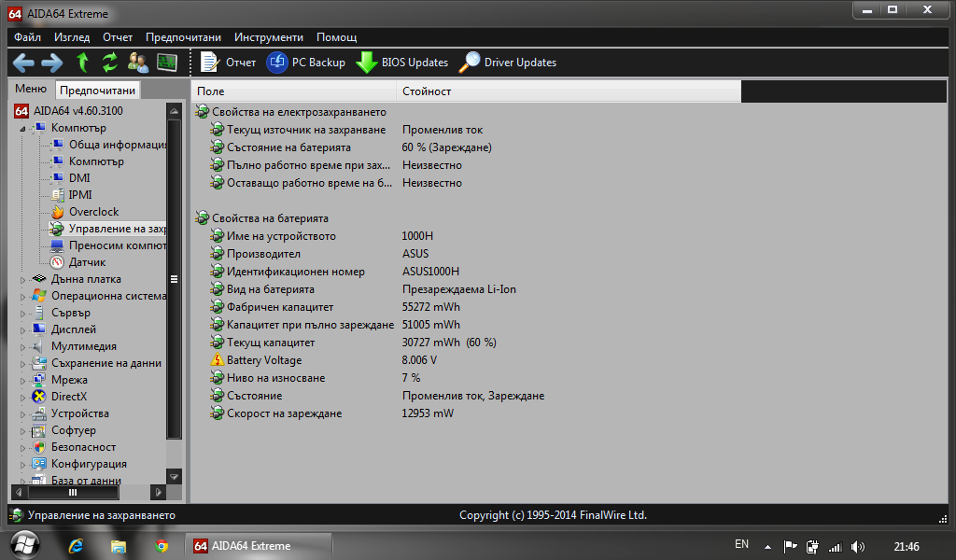The image size is (956, 560).
Task: Sort by the Стойност column header
Action: click(x=569, y=91)
